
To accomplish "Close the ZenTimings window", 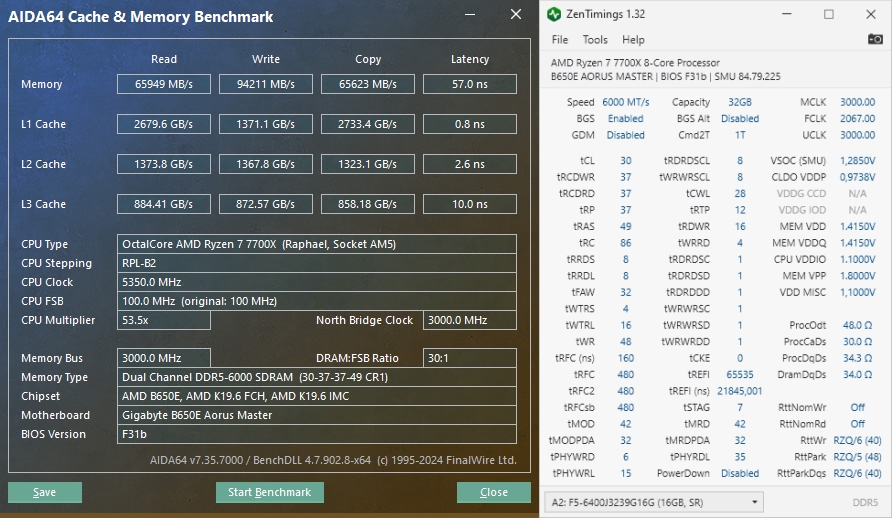I will tap(871, 14).
